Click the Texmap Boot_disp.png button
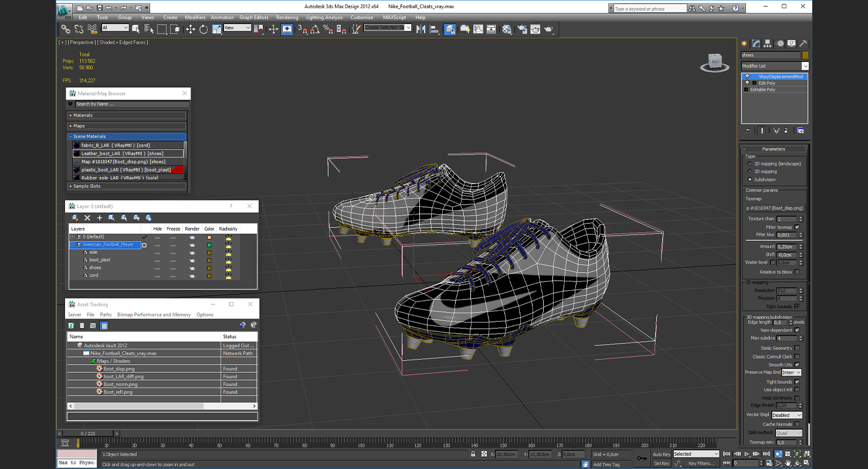 [x=774, y=208]
